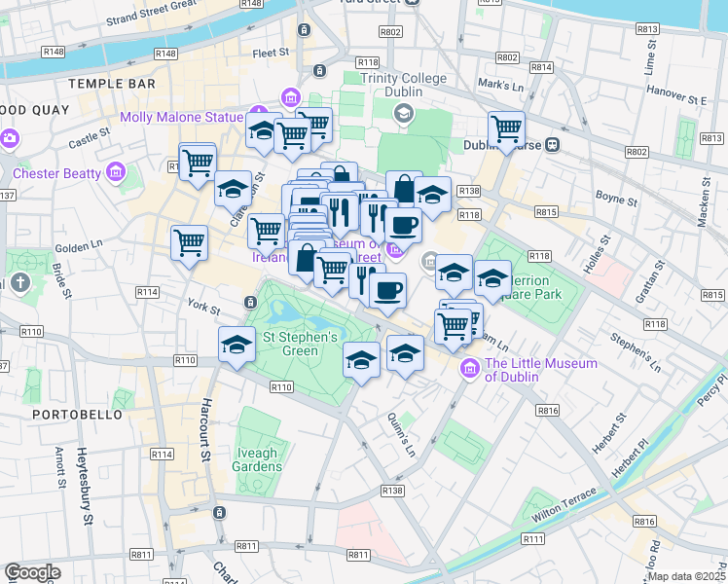This screenshot has height=584, width=728.
Task: Click the Trinity College Dublin label
Action: tap(404, 85)
